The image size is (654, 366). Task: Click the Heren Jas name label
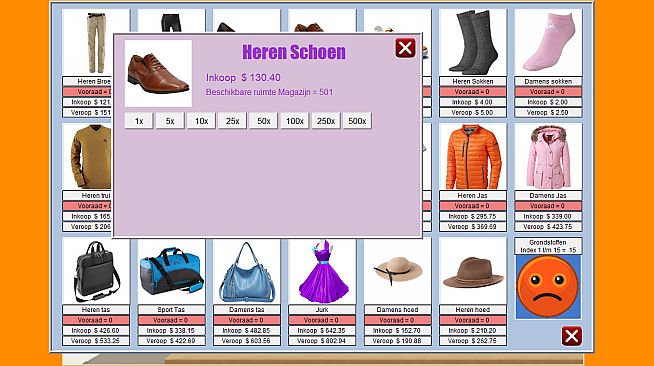pyautogui.click(x=473, y=196)
